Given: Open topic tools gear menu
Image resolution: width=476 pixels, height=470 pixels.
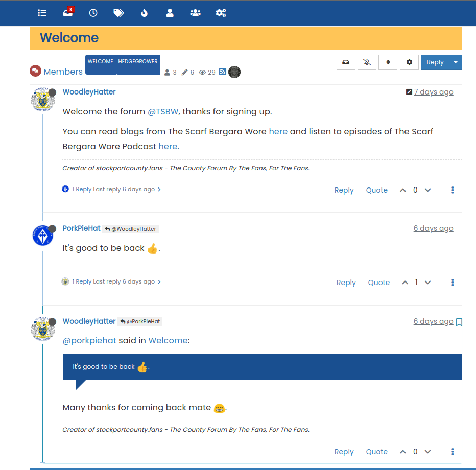Looking at the screenshot, I should pos(409,62).
